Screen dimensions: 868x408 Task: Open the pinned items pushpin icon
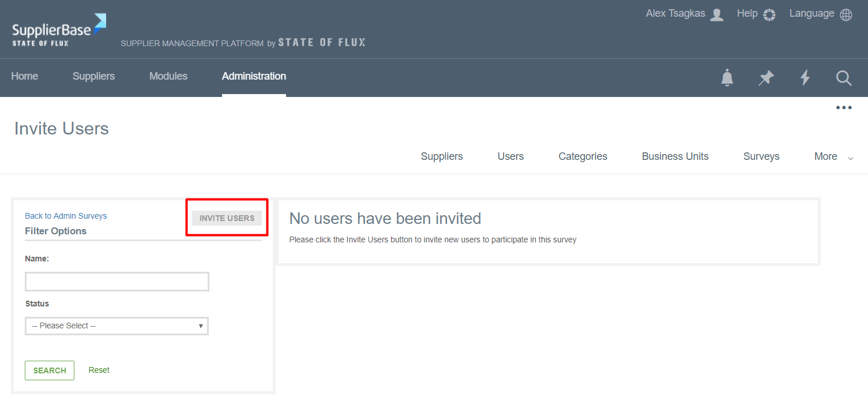pos(766,77)
